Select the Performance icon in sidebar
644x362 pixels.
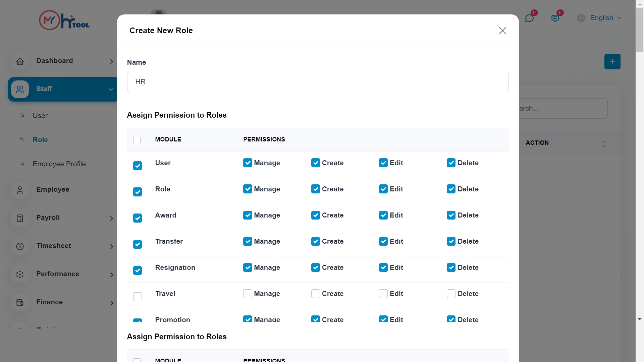(x=20, y=275)
